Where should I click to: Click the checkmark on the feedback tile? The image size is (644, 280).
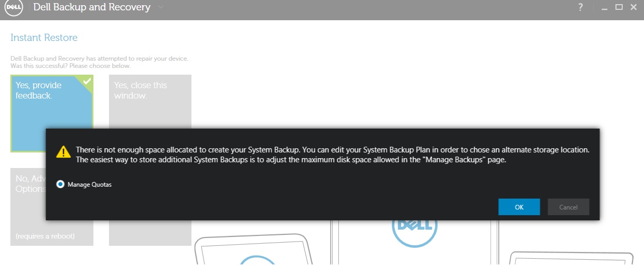87,81
